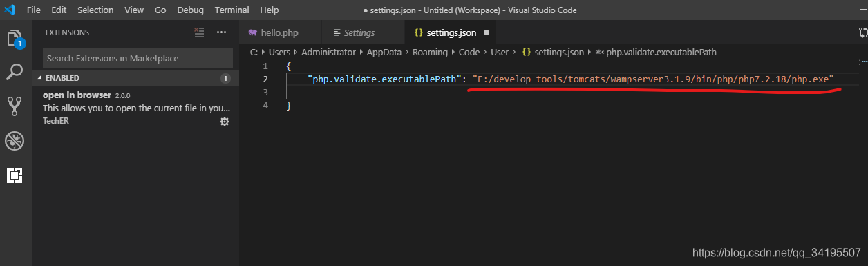Select the settings.json editor tab
Viewport: 868px width, 266px height.
tap(451, 32)
